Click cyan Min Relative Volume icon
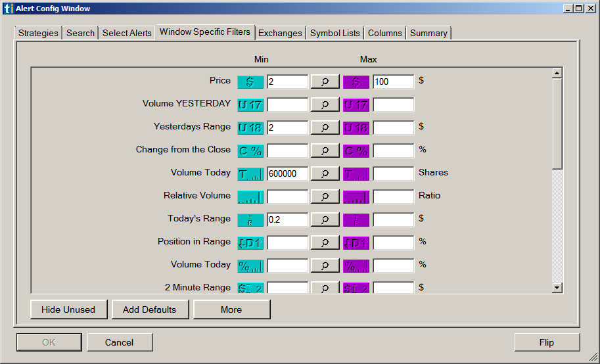The width and height of the screenshot is (600, 364). point(250,196)
